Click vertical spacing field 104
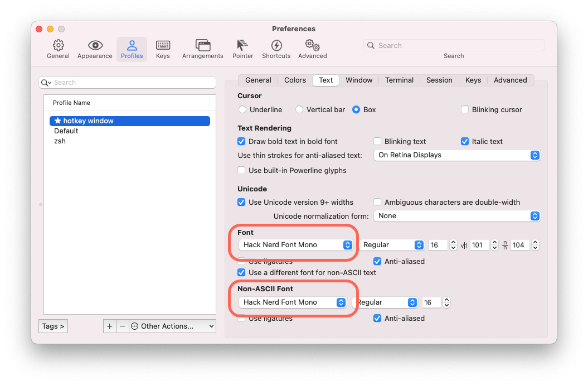This screenshot has height=385, width=588. tap(520, 245)
